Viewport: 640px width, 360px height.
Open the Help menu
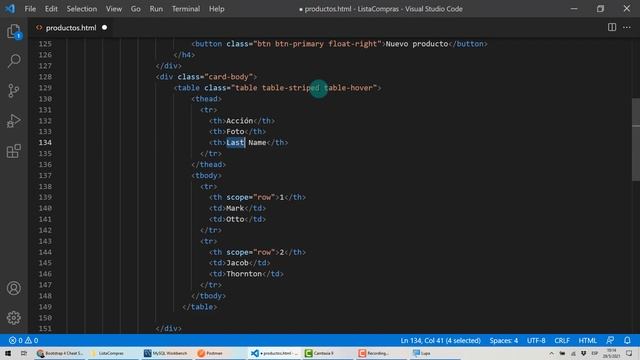point(217,9)
